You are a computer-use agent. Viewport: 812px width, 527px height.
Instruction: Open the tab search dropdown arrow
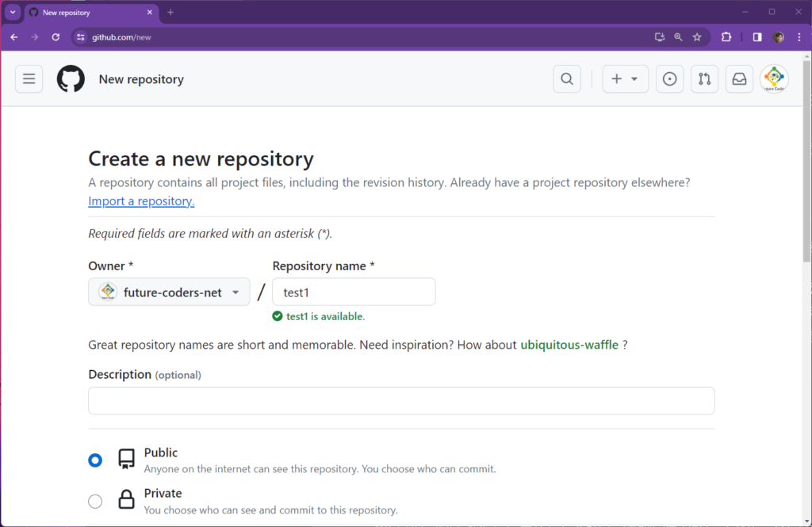tap(13, 13)
